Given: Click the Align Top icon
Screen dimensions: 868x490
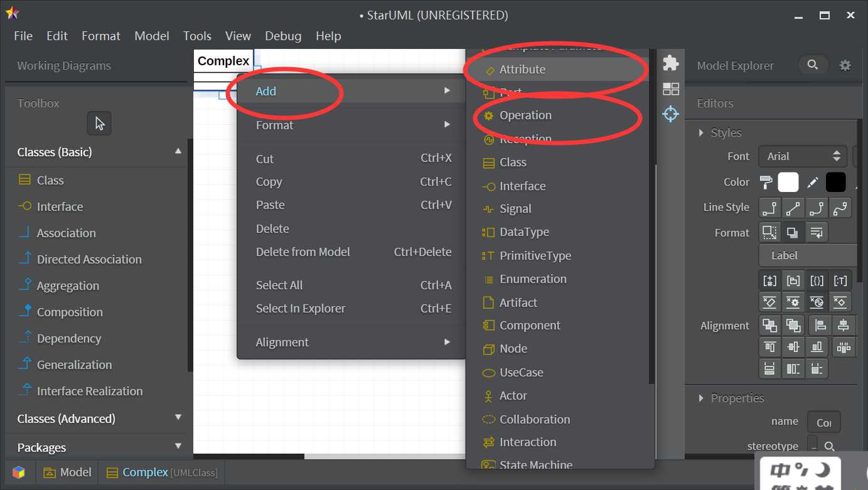Looking at the screenshot, I should [x=770, y=346].
